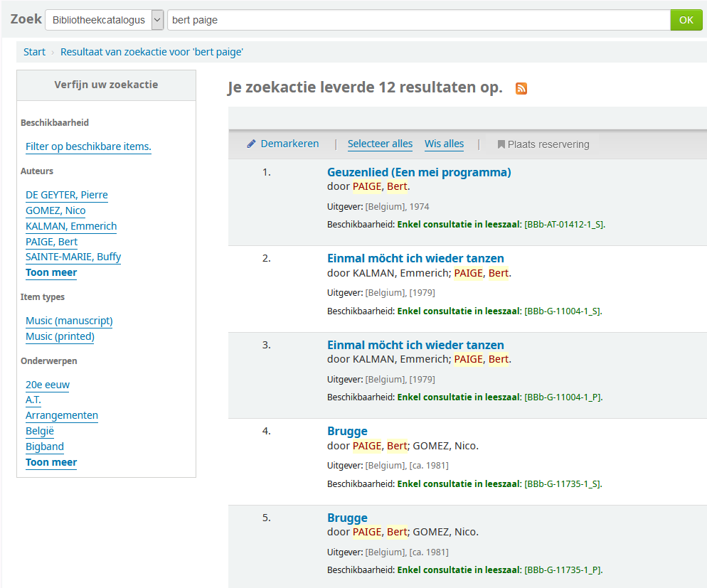The image size is (707, 588).
Task: Click the search field containing 'bert paige'
Action: point(418,20)
